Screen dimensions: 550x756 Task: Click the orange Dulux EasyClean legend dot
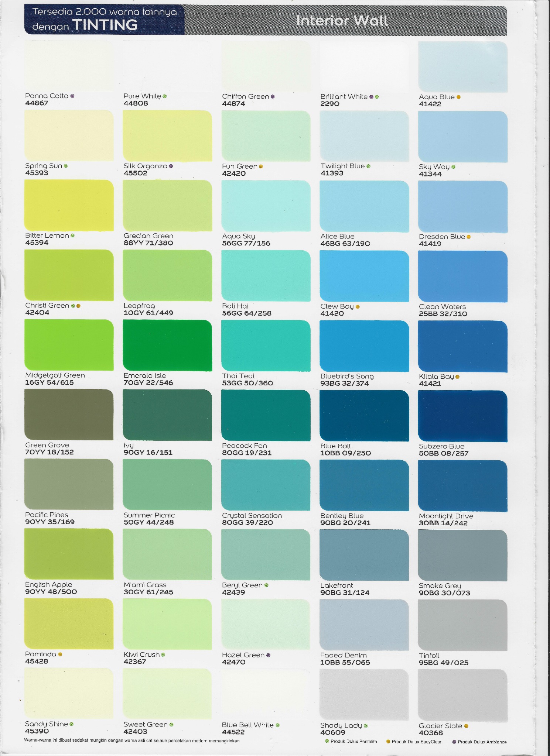(388, 742)
